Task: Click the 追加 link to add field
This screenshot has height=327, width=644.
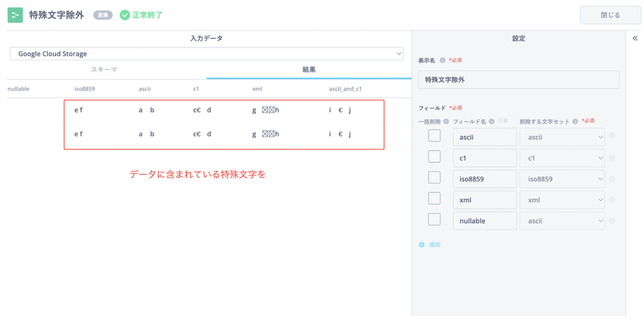Action: (435, 245)
